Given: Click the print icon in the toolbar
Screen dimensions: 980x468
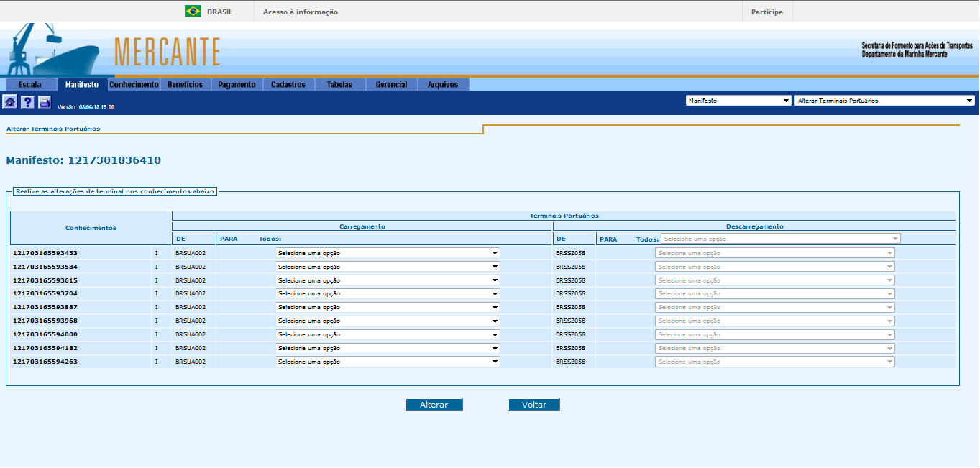Looking at the screenshot, I should pyautogui.click(x=45, y=102).
